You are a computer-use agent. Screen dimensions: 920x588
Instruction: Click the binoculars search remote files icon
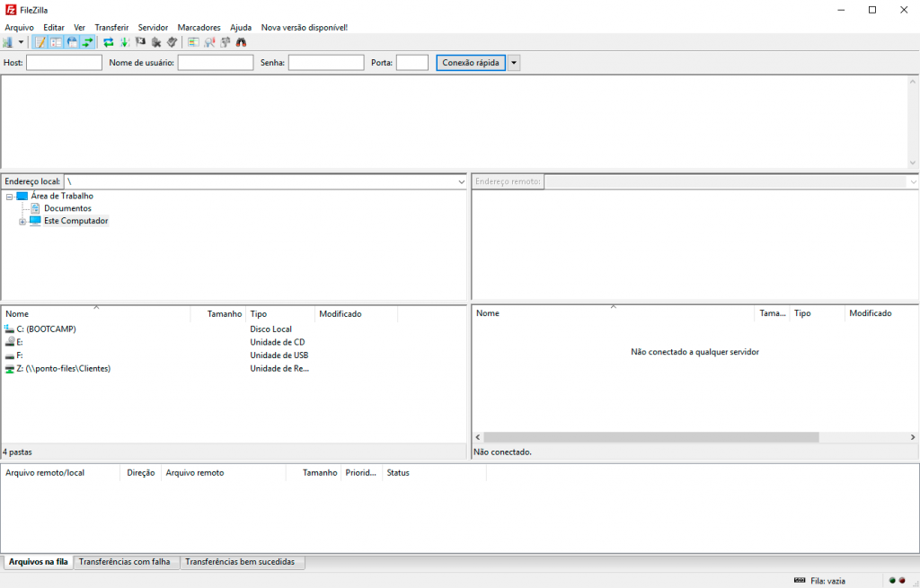[x=241, y=42]
